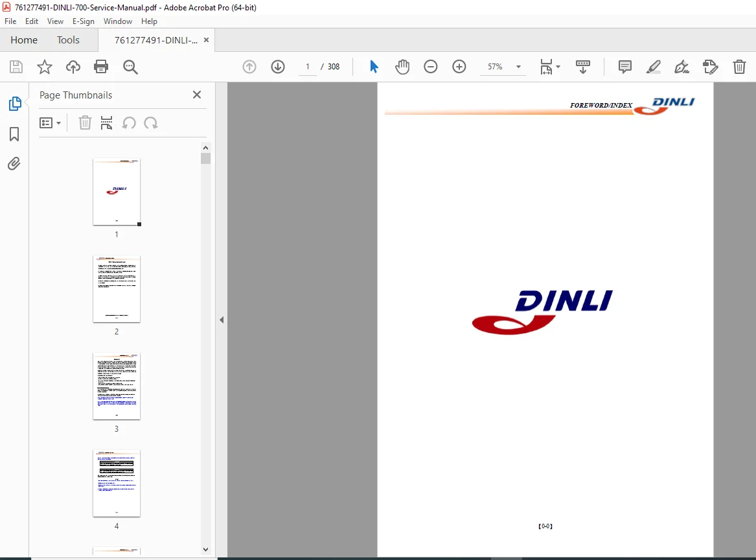Click the 57% zoom value field

pyautogui.click(x=495, y=67)
